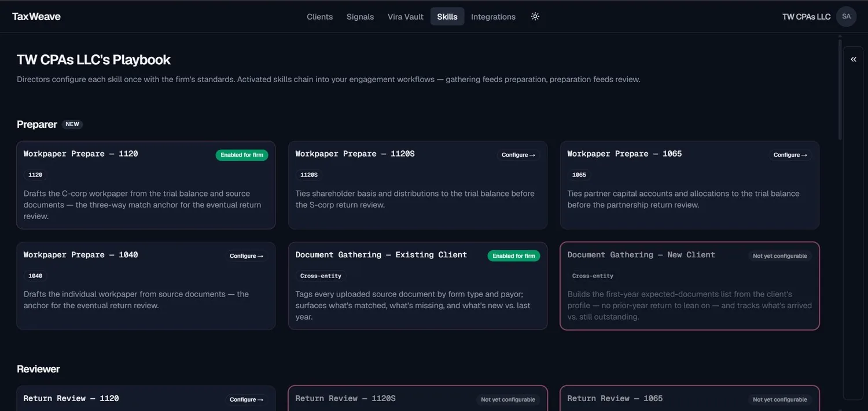Collapse the right side panel chevron
The image size is (868, 411).
(853, 59)
